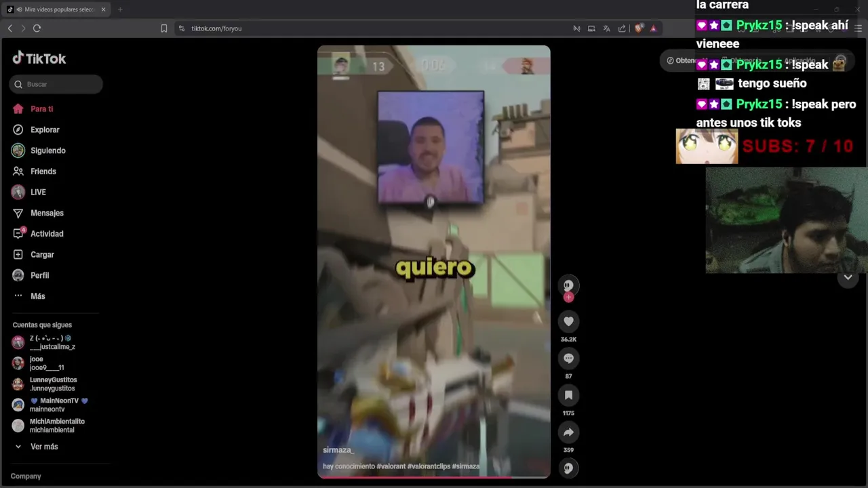Image resolution: width=868 pixels, height=488 pixels.
Task: Click the Cargar upload plus icon
Action: tap(18, 254)
